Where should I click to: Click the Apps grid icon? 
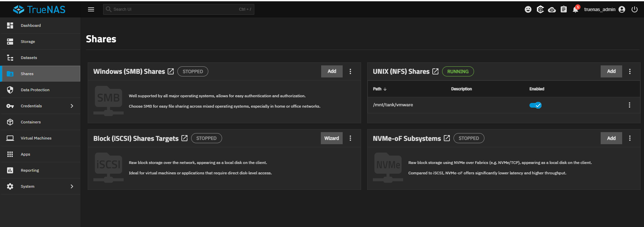[10, 154]
